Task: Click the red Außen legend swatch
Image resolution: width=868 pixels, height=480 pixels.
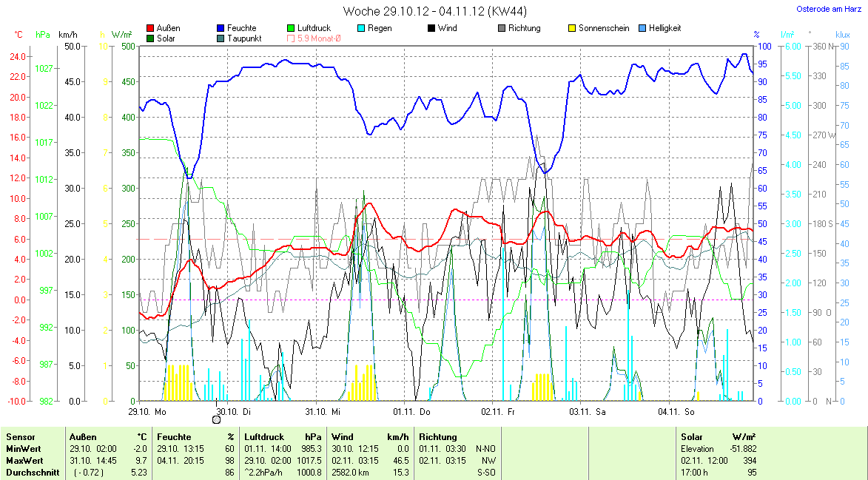Action: [x=151, y=28]
